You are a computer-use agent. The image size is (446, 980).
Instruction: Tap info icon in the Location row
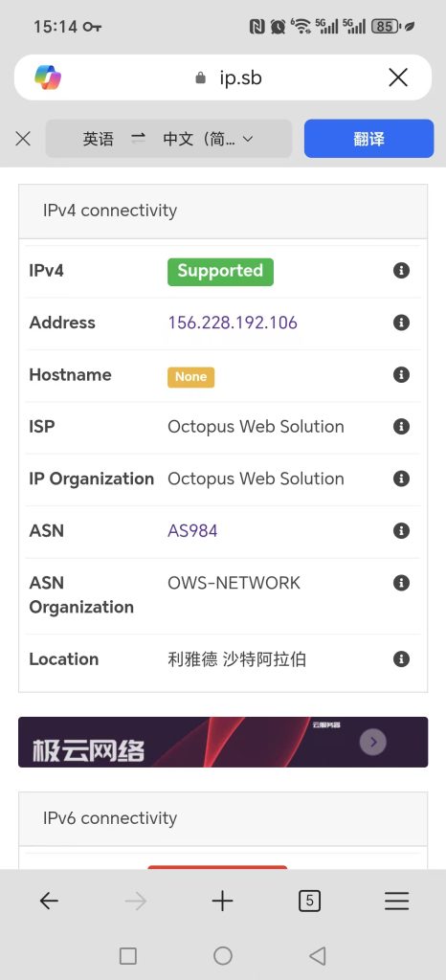click(x=401, y=658)
